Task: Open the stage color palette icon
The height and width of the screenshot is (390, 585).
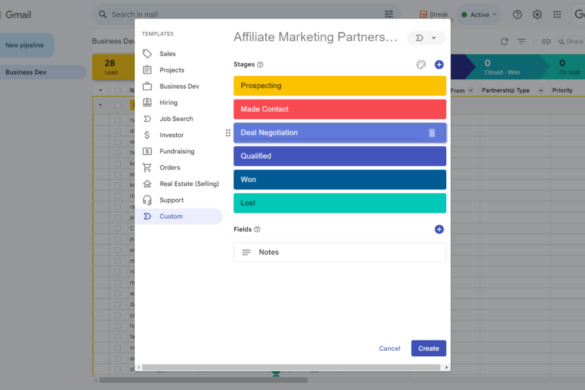Action: point(421,65)
